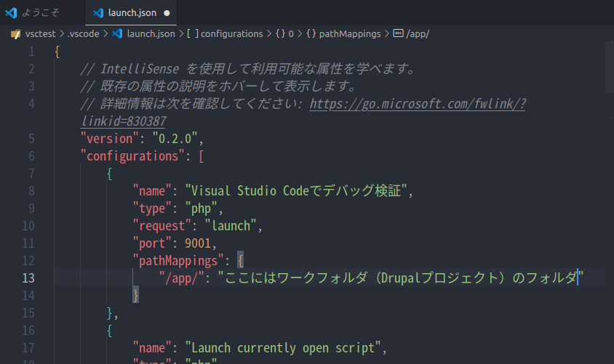Open pathMappings breadcrumb segment
Screen dimensions: 614x364
click(x=350, y=34)
